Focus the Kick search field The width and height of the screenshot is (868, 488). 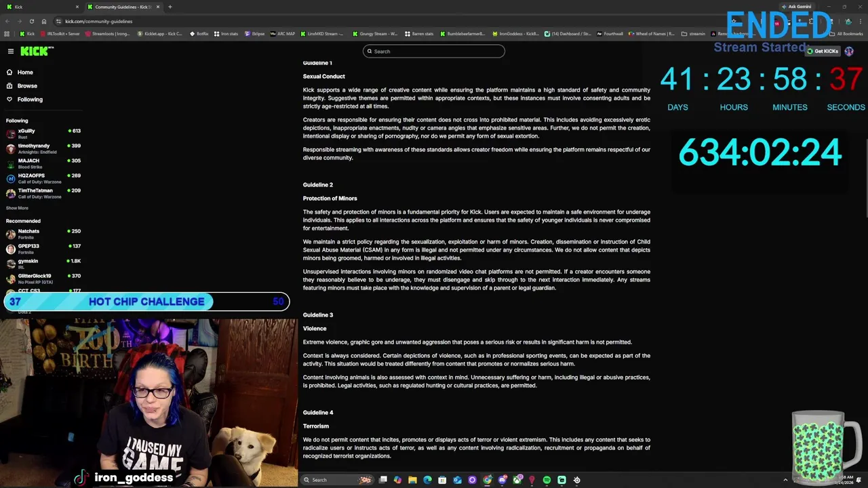(x=434, y=52)
